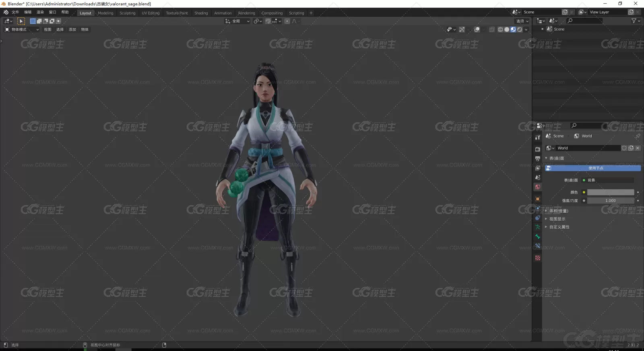Toggle solid viewport shading
644x351 pixels.
[507, 29]
